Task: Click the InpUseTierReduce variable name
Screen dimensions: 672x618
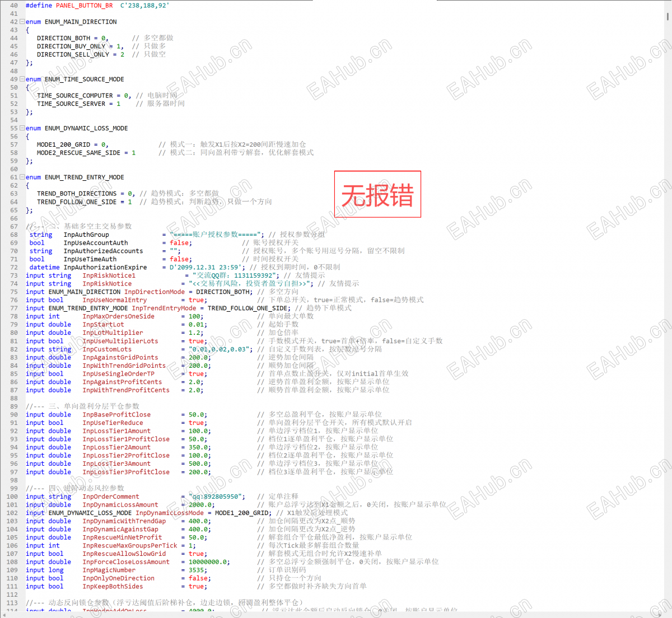Action: [x=113, y=423]
